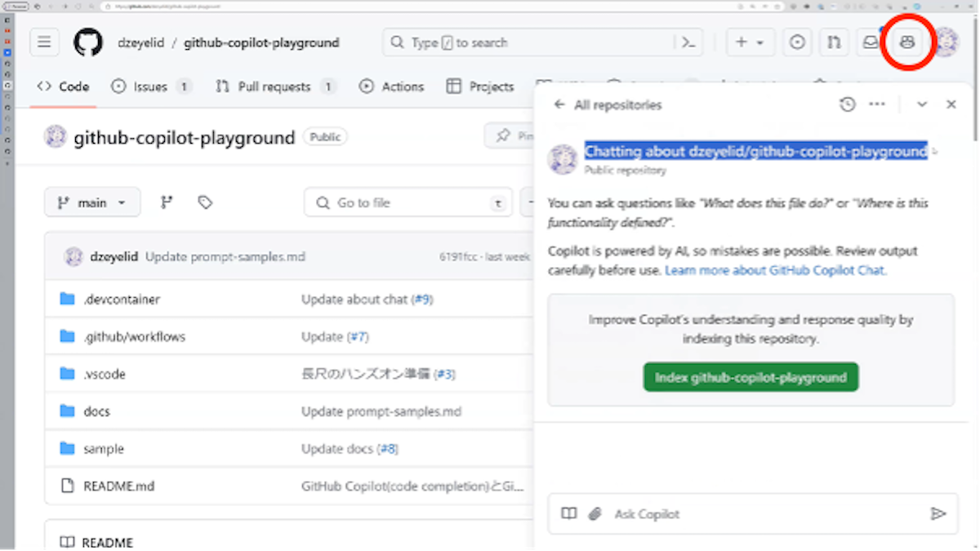Go to GitHub home via Octocat logo
The image size is (980, 551).
[x=88, y=42]
